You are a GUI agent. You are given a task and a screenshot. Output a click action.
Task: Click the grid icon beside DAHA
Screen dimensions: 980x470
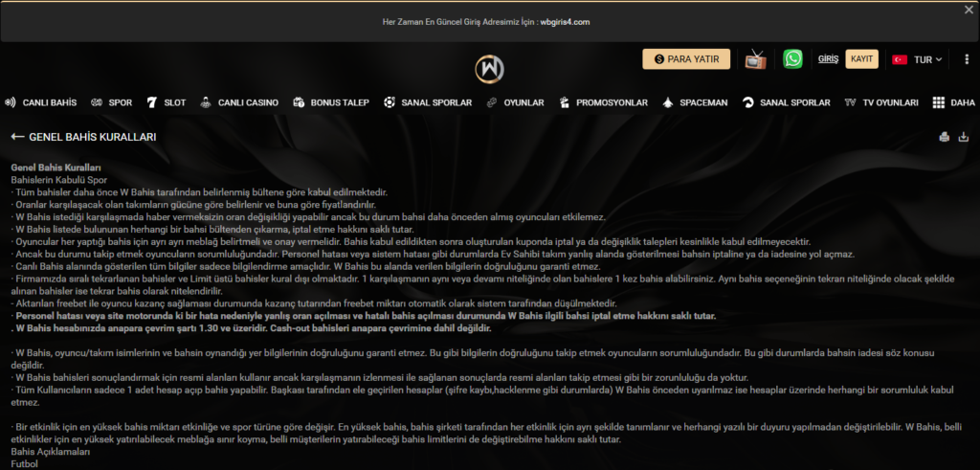pos(938,102)
